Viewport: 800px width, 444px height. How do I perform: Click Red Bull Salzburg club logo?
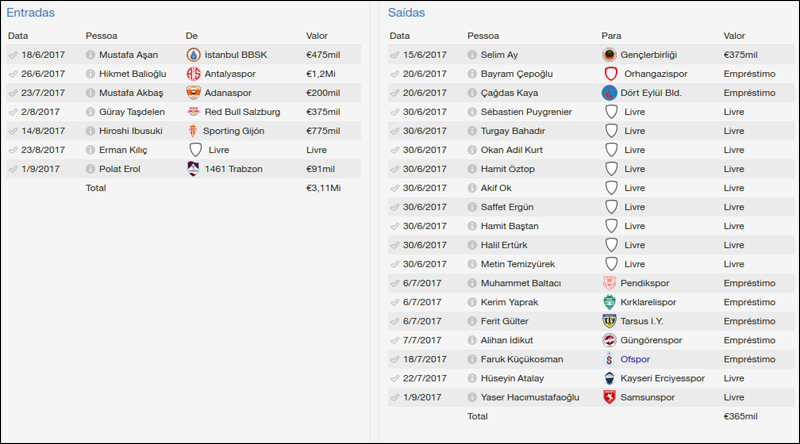pos(193,112)
